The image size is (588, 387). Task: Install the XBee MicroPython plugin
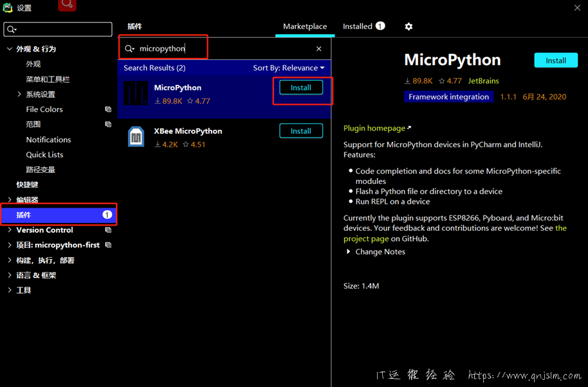pyautogui.click(x=300, y=131)
